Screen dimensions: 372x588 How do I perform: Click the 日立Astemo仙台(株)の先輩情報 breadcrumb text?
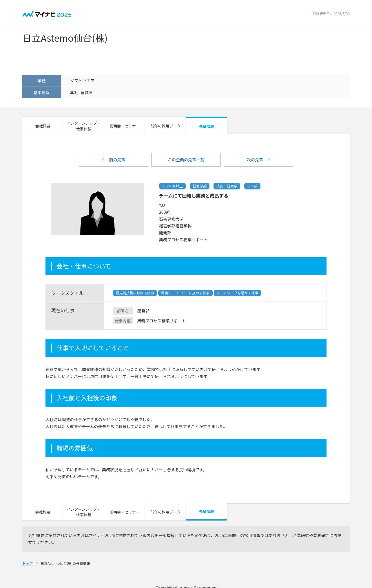pos(65,563)
